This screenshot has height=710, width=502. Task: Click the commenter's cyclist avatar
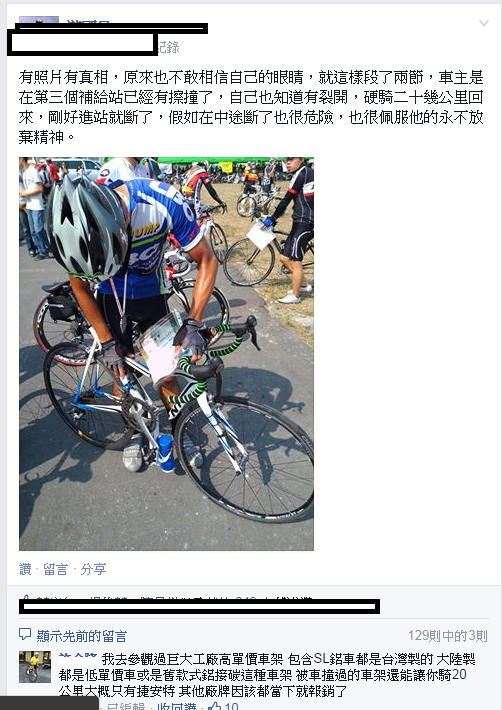click(35, 667)
